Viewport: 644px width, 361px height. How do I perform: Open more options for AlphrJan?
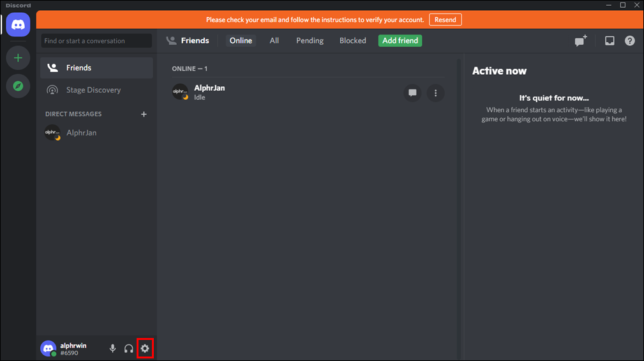[x=436, y=93]
